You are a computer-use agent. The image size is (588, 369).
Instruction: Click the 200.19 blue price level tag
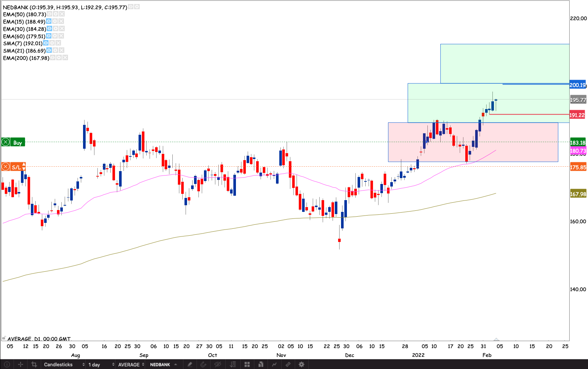click(x=577, y=85)
